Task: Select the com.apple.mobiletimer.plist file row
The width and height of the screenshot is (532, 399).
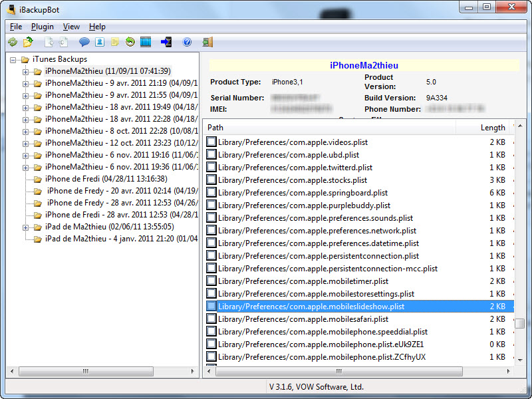Action: point(360,281)
